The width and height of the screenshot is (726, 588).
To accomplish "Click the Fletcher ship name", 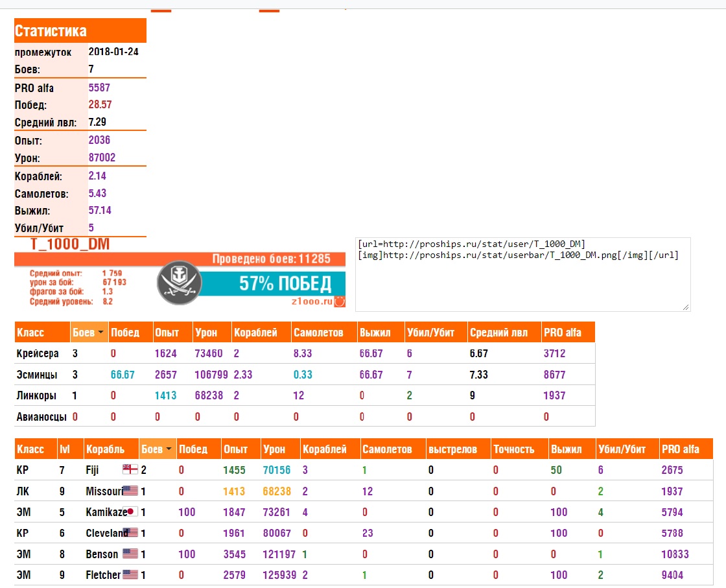I will click(103, 575).
